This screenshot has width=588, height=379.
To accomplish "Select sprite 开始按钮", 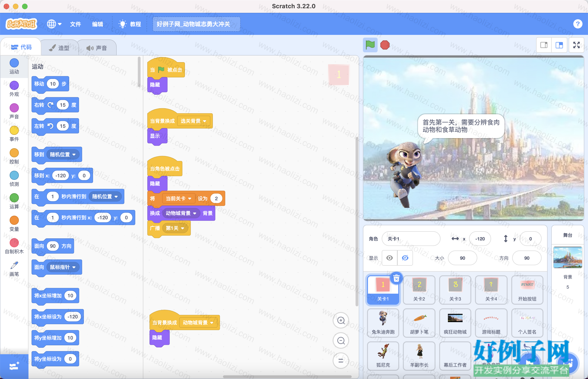I will (x=527, y=290).
